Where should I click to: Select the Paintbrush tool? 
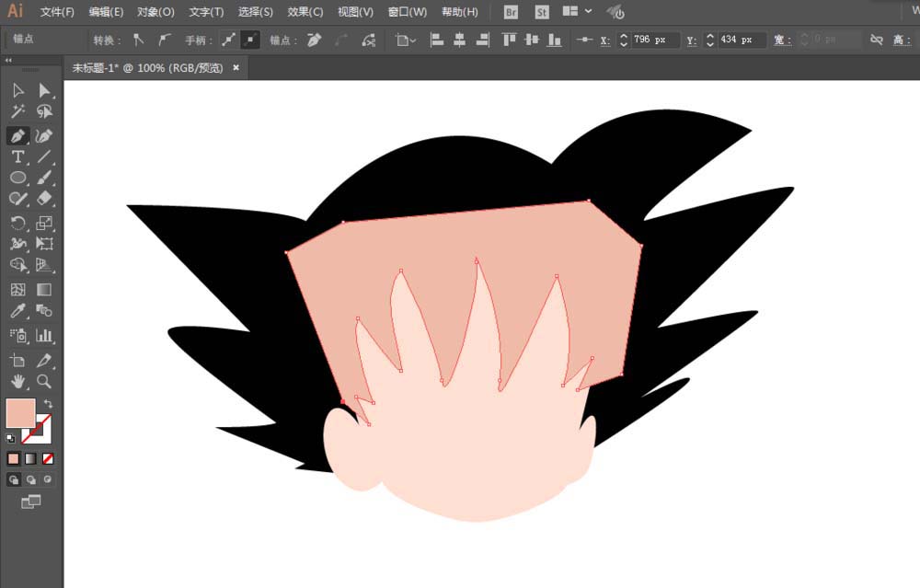coord(44,178)
